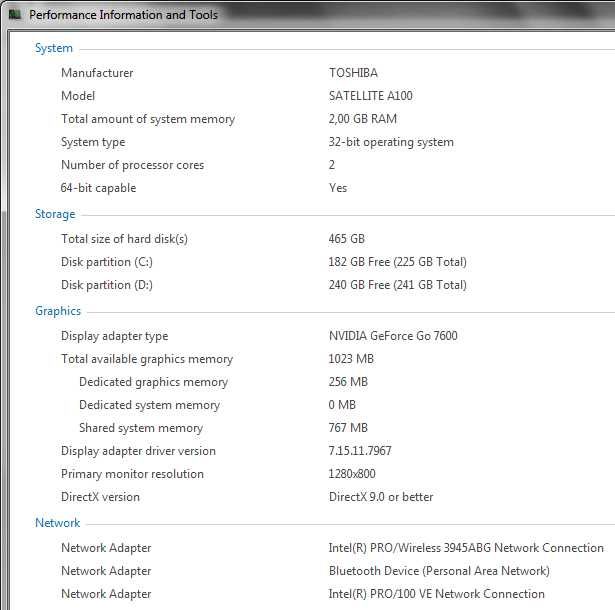
Task: Click 'Total available graphics memory' label
Action: [x=147, y=359]
